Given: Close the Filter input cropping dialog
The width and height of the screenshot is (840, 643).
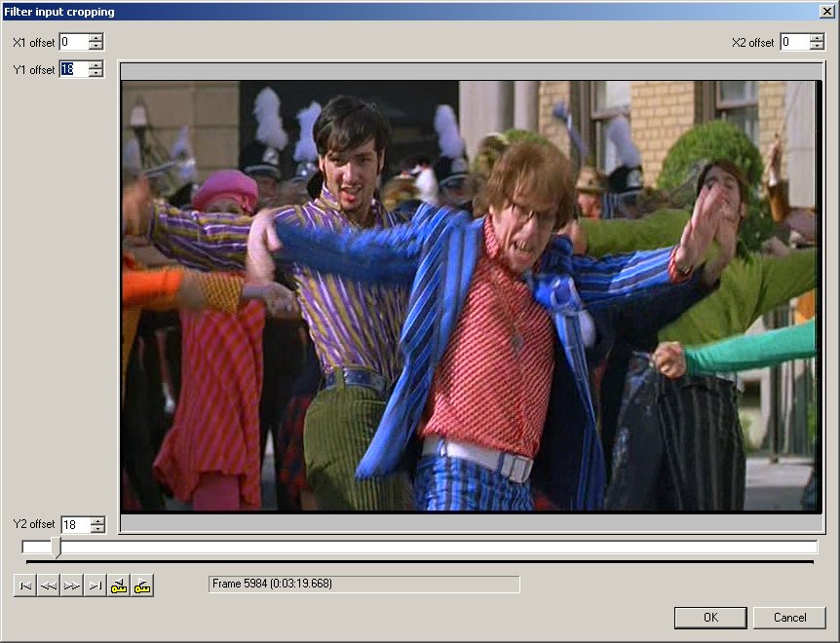Looking at the screenshot, I should point(827,12).
